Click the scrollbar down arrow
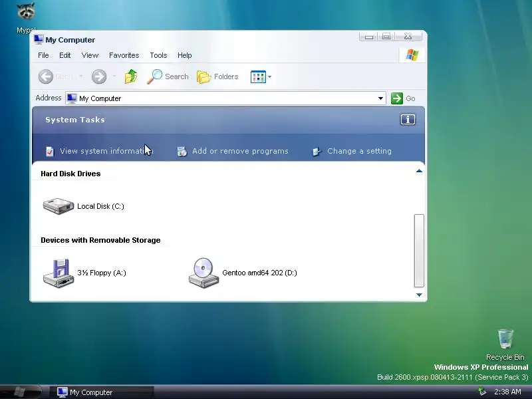532x399 pixels. [419, 295]
